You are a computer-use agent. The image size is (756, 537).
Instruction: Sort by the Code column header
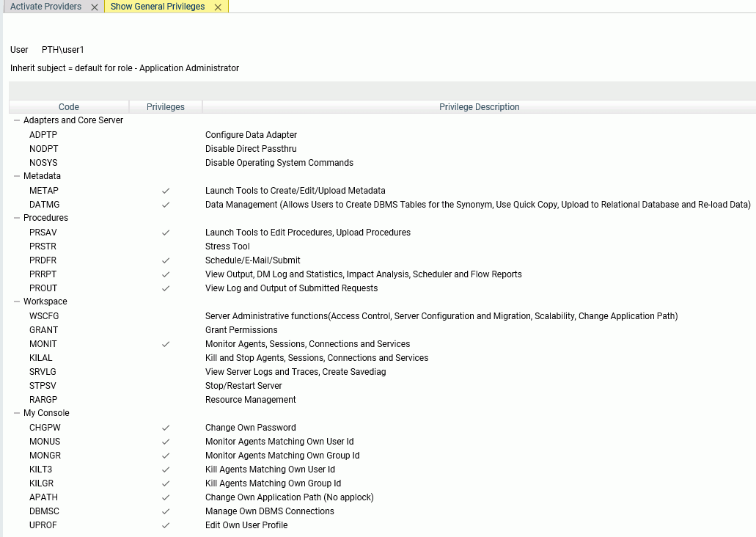coord(69,106)
